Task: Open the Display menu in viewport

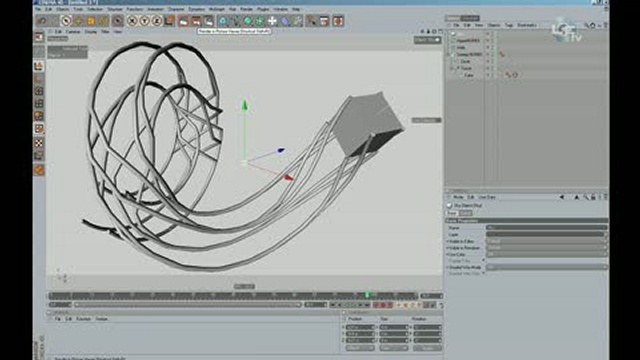Action: click(91, 31)
